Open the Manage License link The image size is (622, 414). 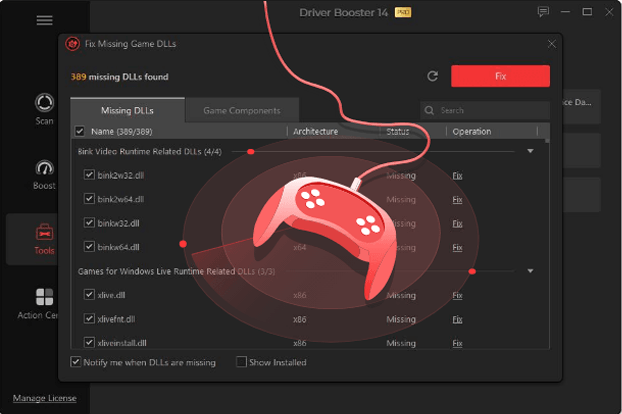[44, 398]
